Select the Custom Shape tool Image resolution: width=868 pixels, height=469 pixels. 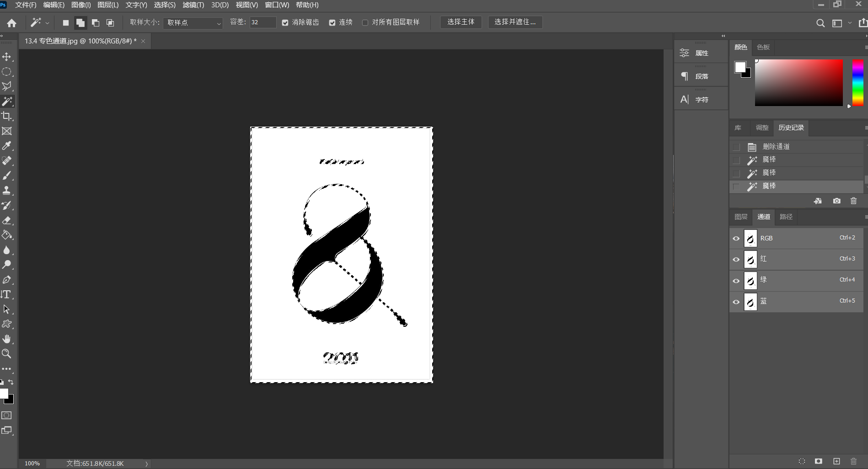click(7, 324)
